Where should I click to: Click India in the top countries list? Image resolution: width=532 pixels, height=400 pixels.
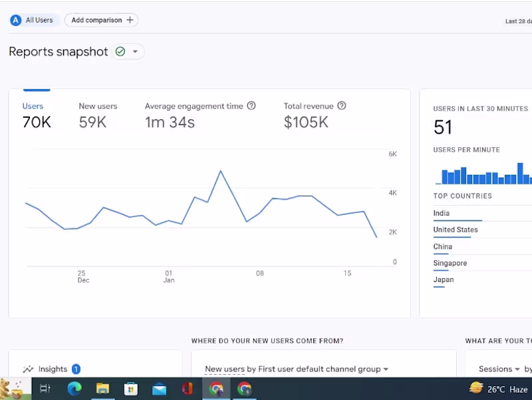pos(442,214)
